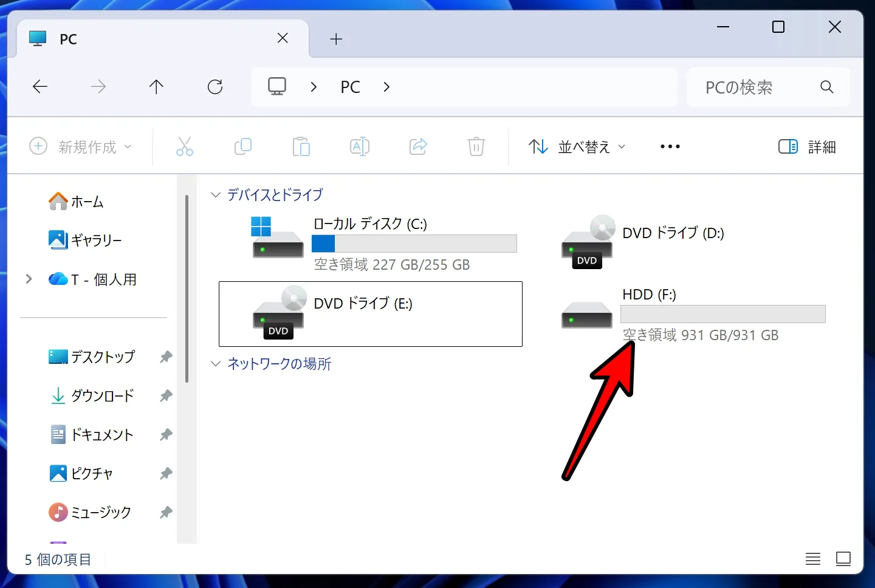
Task: Switch to large icons view in status bar
Action: click(x=844, y=559)
